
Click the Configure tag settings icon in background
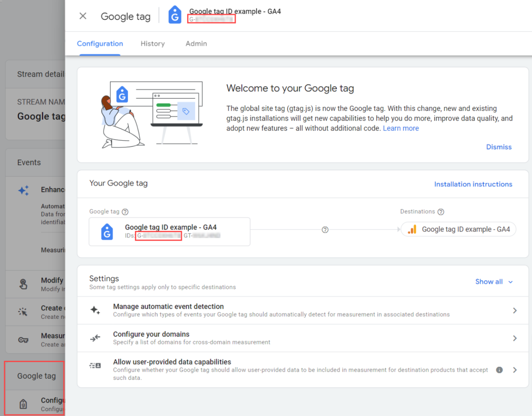(x=23, y=404)
